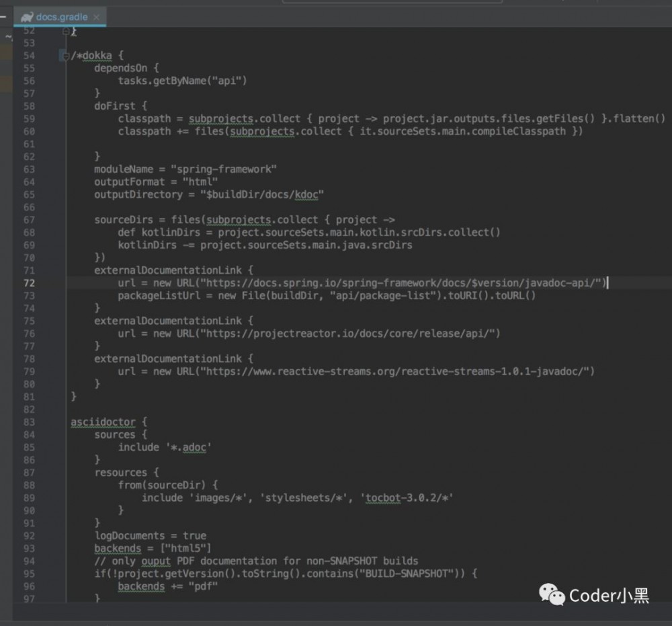
Task: Click the backends = ["html5"] line
Action: [x=153, y=549]
